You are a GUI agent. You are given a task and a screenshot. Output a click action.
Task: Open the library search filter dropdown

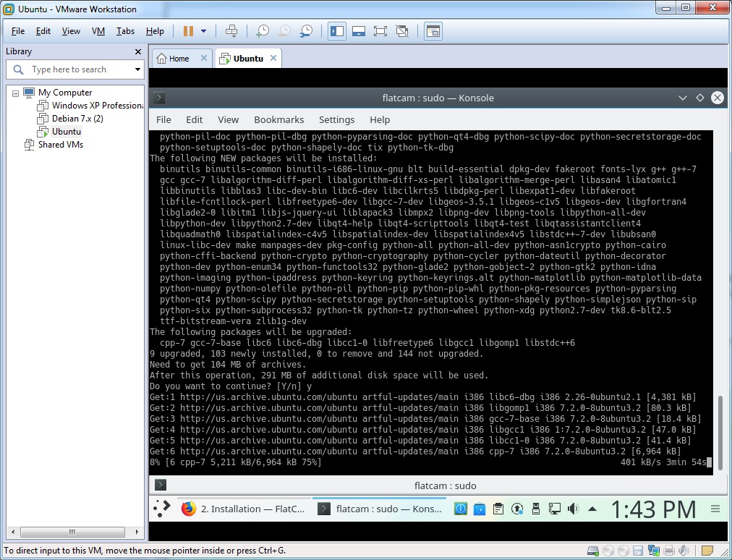tap(137, 69)
